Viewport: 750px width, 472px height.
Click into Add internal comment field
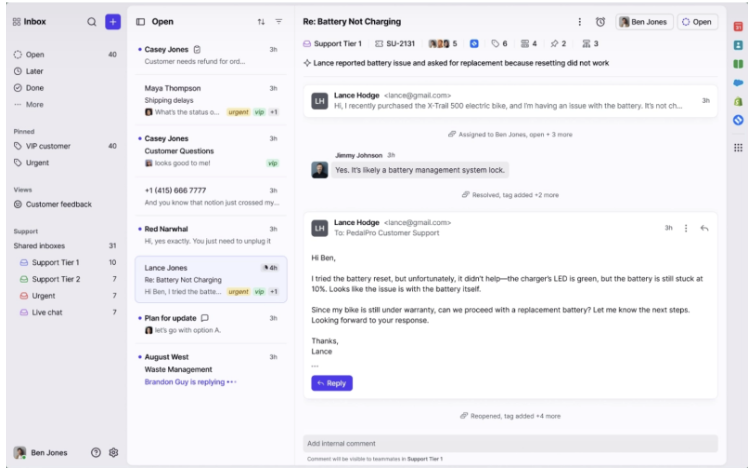point(510,443)
